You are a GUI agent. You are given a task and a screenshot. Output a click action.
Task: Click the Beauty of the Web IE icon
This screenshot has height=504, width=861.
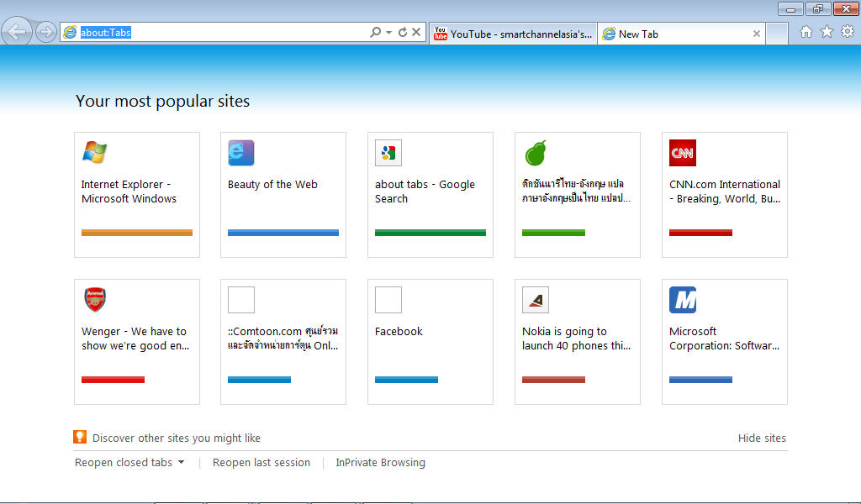coord(241,153)
